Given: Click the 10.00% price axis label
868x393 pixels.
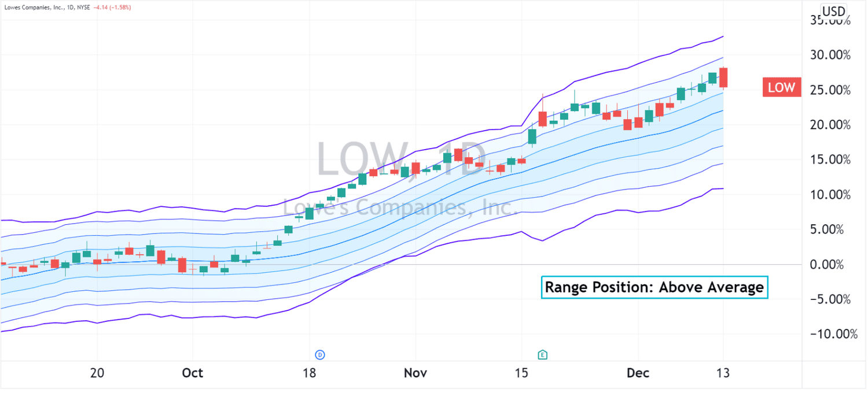Looking at the screenshot, I should pyautogui.click(x=830, y=195).
